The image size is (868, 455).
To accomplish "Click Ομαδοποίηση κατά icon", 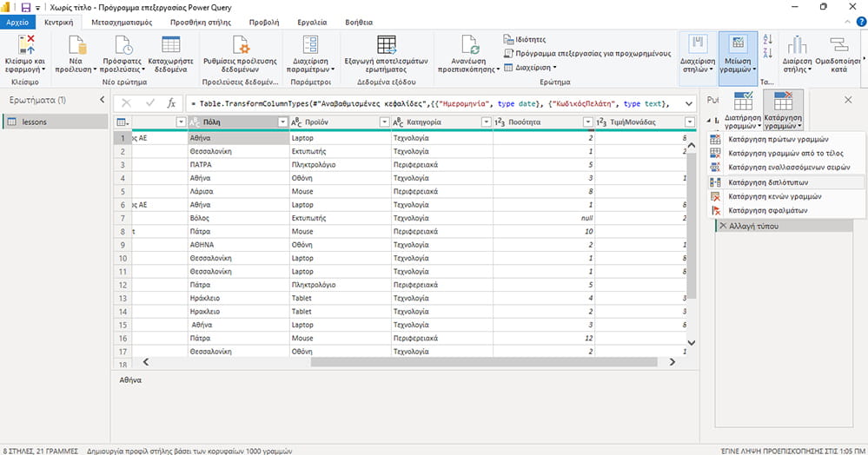I will tap(838, 44).
